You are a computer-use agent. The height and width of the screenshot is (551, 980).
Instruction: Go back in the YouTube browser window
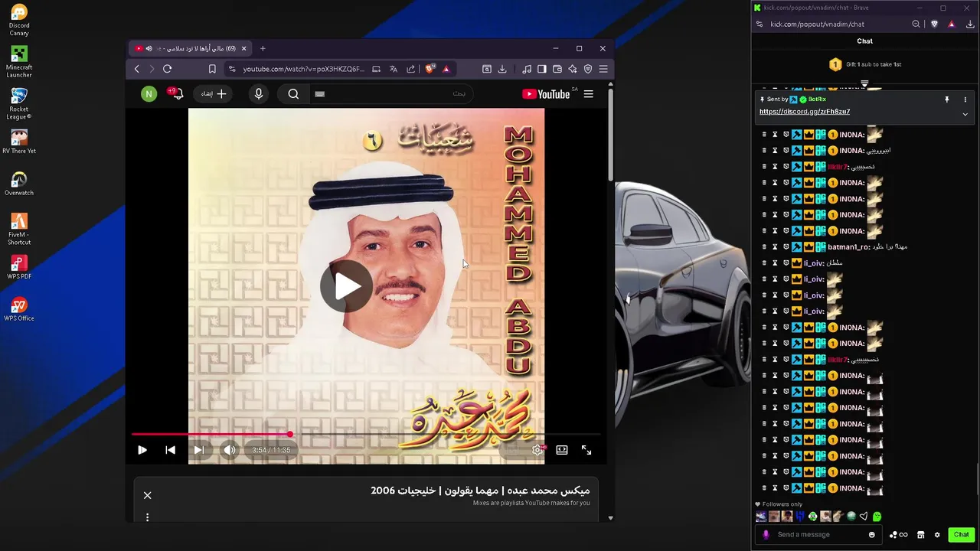[137, 69]
